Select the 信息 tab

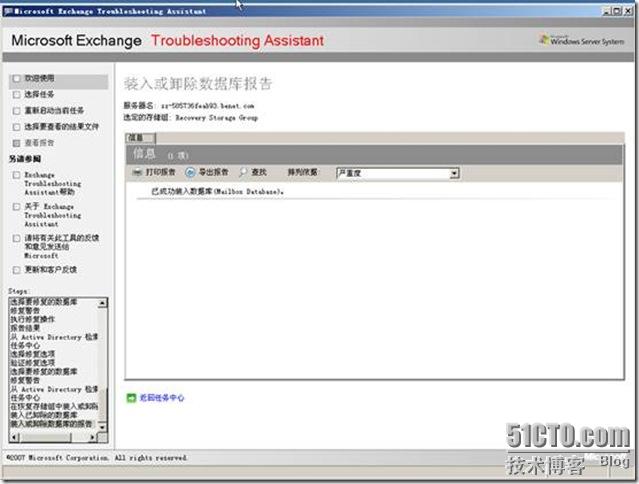coord(140,138)
